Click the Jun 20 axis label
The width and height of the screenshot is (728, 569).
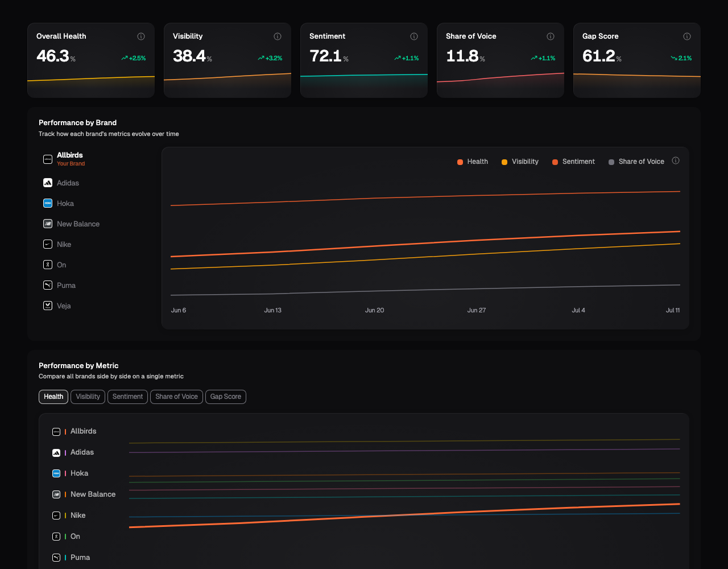coord(374,311)
